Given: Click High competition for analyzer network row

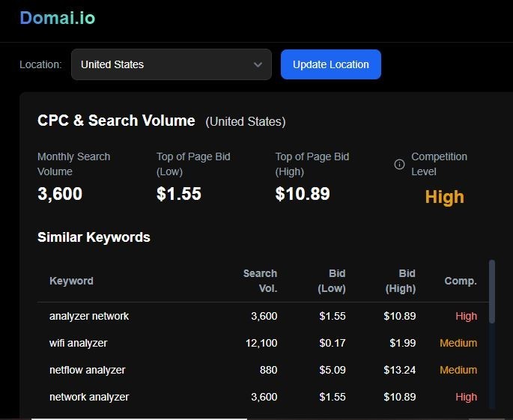Looking at the screenshot, I should [467, 316].
